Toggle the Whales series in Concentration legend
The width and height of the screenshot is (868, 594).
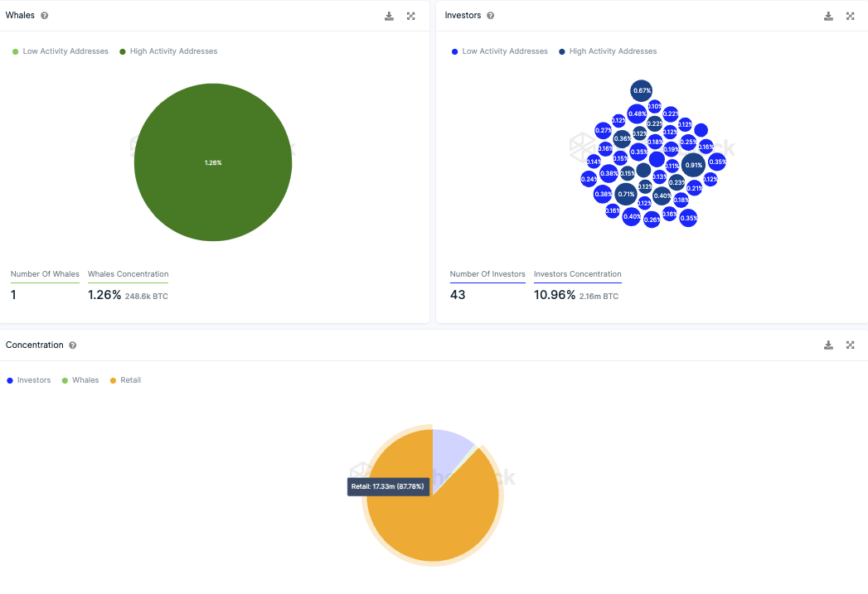(80, 380)
